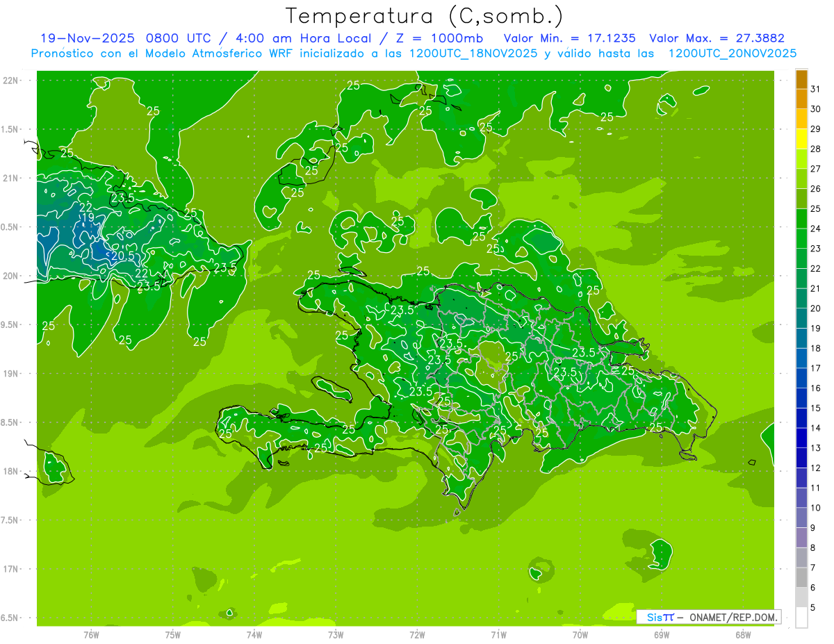
Task: Click the legend value '31'
Action: [817, 89]
